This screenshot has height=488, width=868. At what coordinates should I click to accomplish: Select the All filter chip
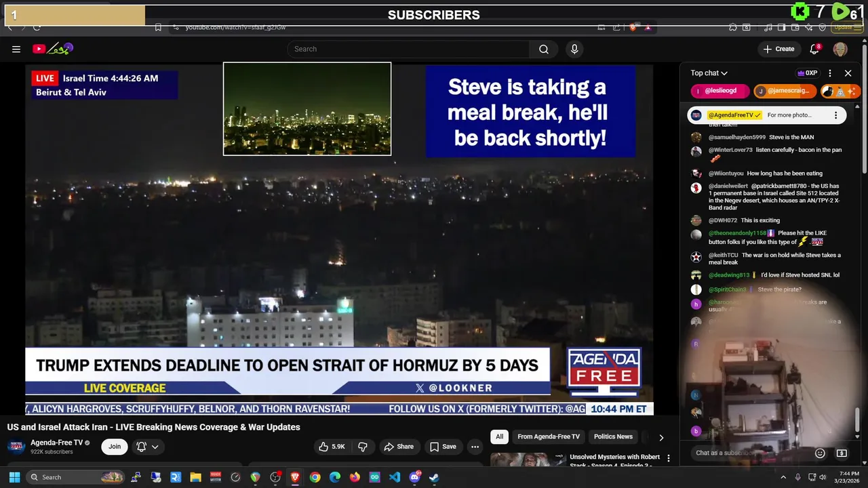point(500,437)
